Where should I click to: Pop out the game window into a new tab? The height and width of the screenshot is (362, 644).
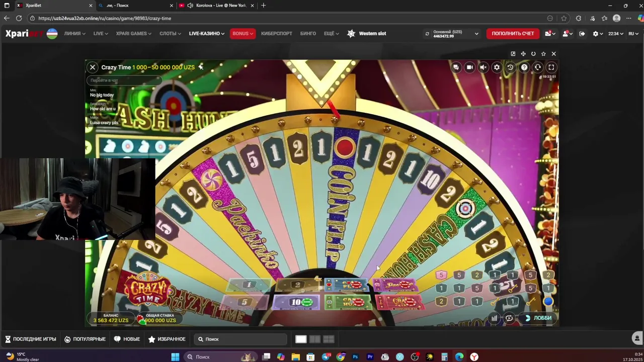[x=513, y=54]
